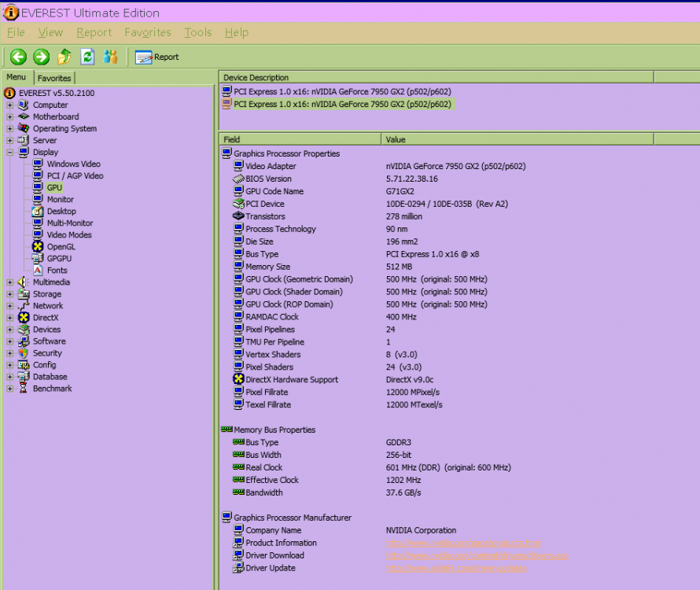Click the Fonts icon in Display tree
Viewport: 700px width, 590px height.
[38, 271]
